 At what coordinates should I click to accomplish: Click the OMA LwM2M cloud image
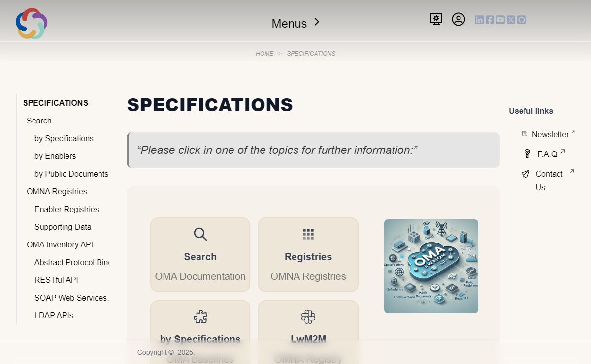pyautogui.click(x=431, y=266)
